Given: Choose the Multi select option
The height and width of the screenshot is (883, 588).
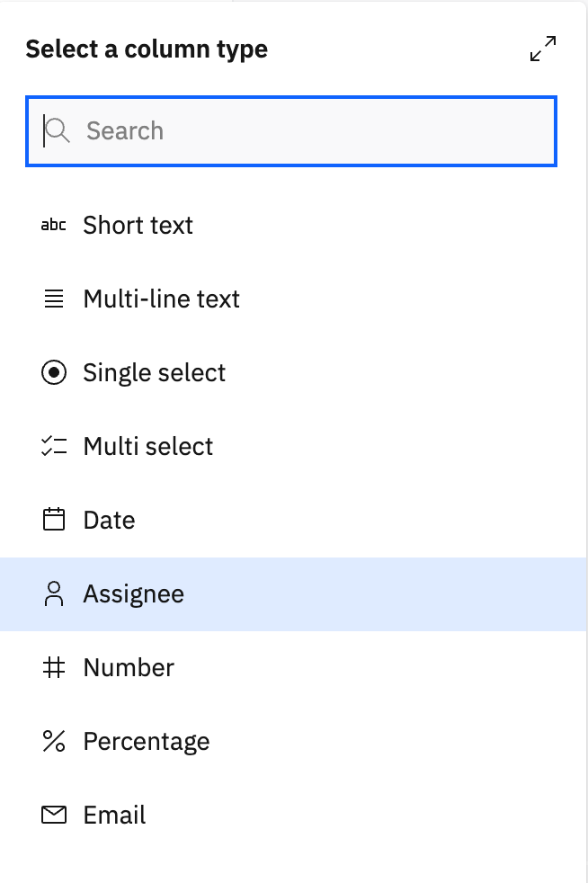Looking at the screenshot, I should (147, 447).
